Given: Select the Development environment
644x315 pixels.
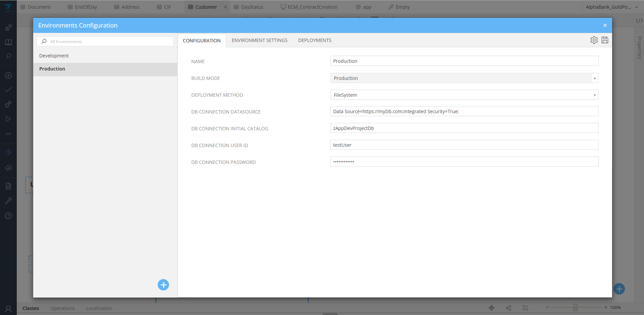Looking at the screenshot, I should click(x=54, y=56).
